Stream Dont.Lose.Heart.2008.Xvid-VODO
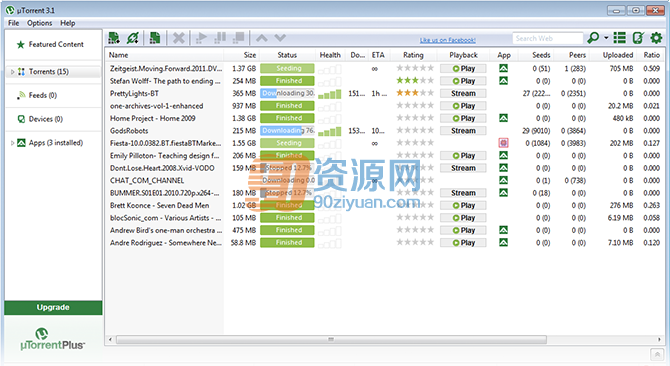This screenshot has height=366, width=670. (x=463, y=168)
